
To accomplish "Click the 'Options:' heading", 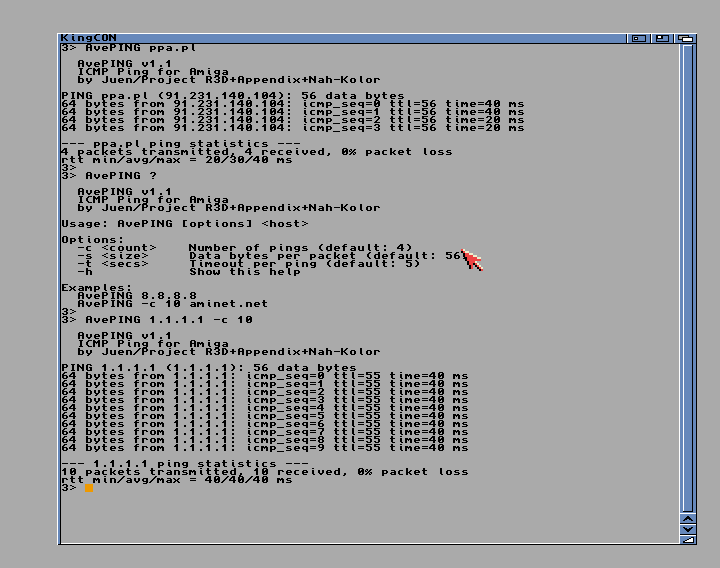I will tap(93, 240).
